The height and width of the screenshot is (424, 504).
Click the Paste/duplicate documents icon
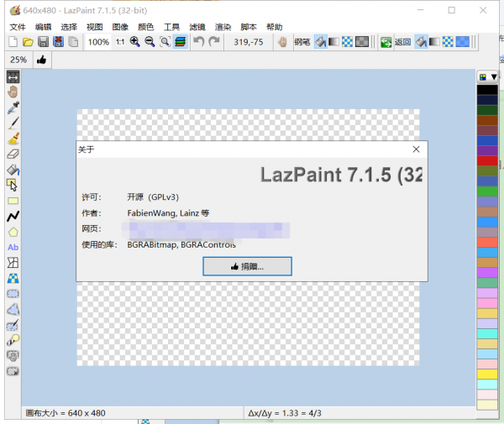click(x=73, y=42)
